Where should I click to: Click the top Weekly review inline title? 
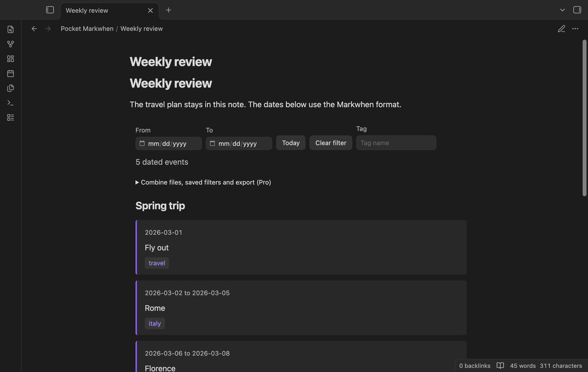coord(171,62)
